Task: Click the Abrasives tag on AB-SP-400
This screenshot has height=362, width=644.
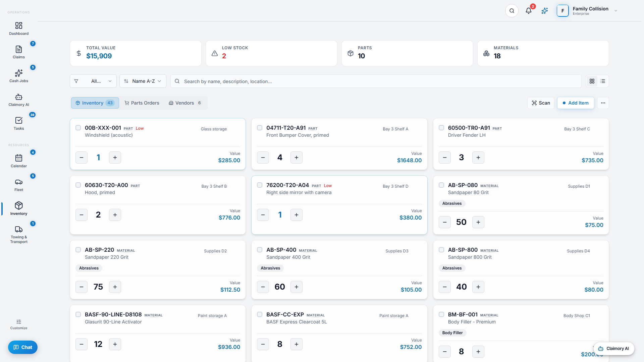Action: 270,268
